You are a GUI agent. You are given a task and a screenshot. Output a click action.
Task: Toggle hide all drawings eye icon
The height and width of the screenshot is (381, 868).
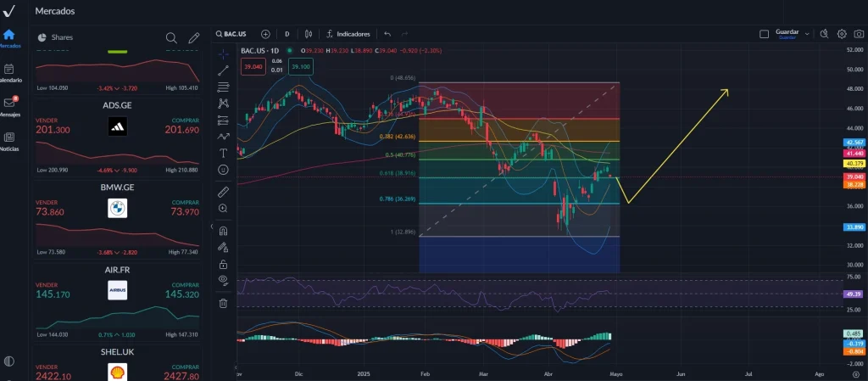click(x=223, y=280)
